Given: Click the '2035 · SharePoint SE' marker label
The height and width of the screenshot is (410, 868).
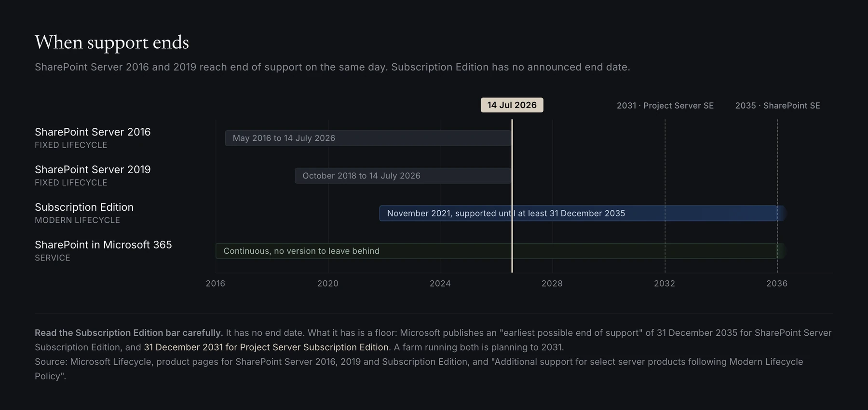Looking at the screenshot, I should pyautogui.click(x=777, y=106).
